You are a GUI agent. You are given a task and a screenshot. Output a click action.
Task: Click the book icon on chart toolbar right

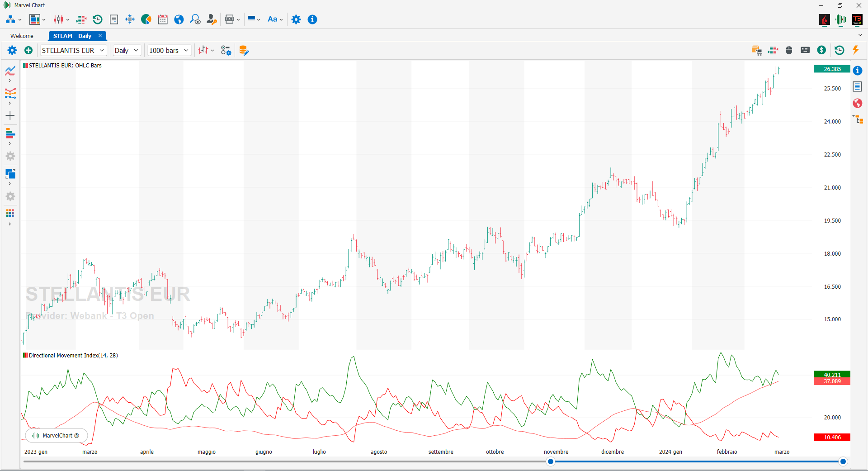pyautogui.click(x=773, y=50)
